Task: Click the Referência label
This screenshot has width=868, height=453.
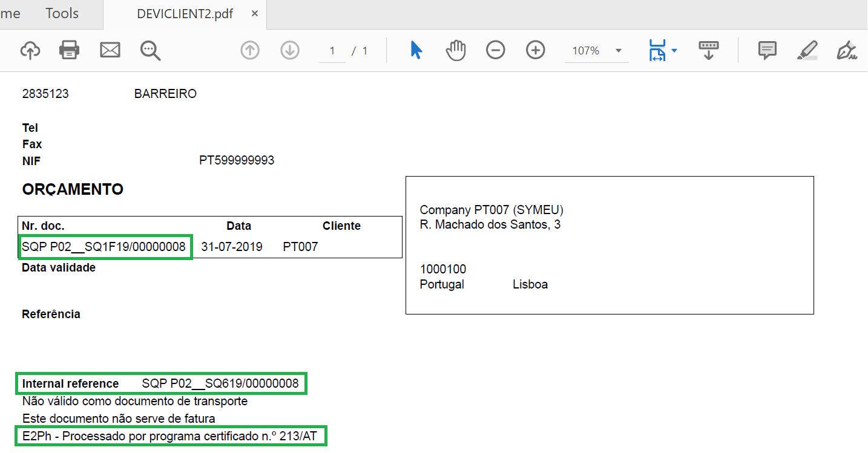Action: 51,314
